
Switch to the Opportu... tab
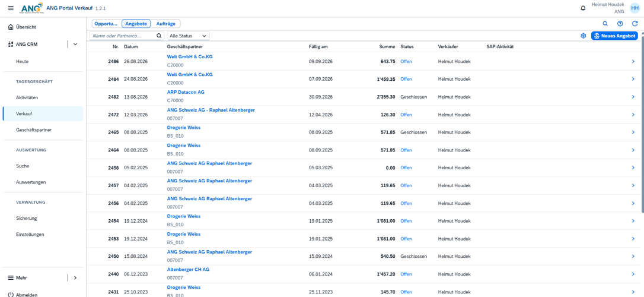tap(106, 23)
